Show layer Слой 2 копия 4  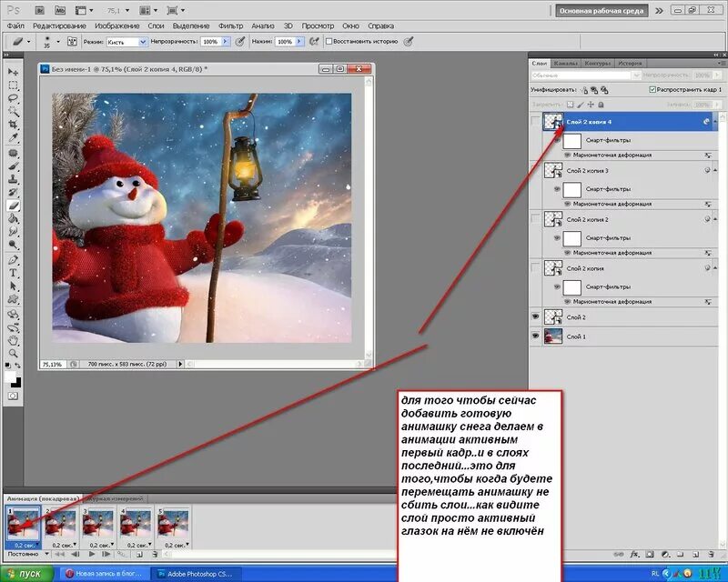pos(535,121)
